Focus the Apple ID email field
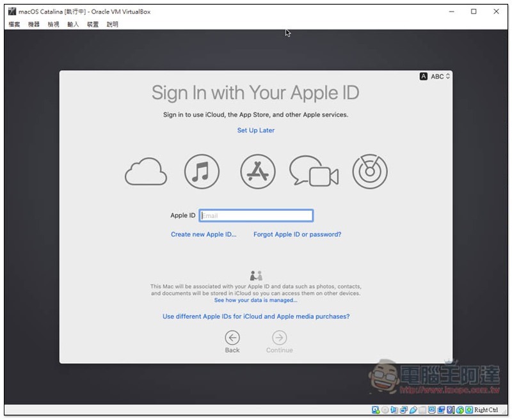The height and width of the screenshot is (420, 512). (256, 215)
